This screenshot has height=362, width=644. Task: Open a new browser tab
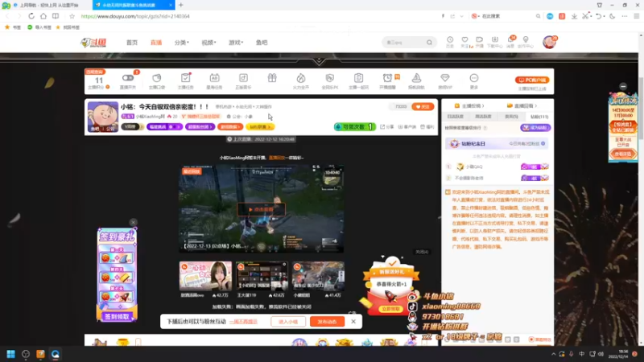click(x=180, y=5)
